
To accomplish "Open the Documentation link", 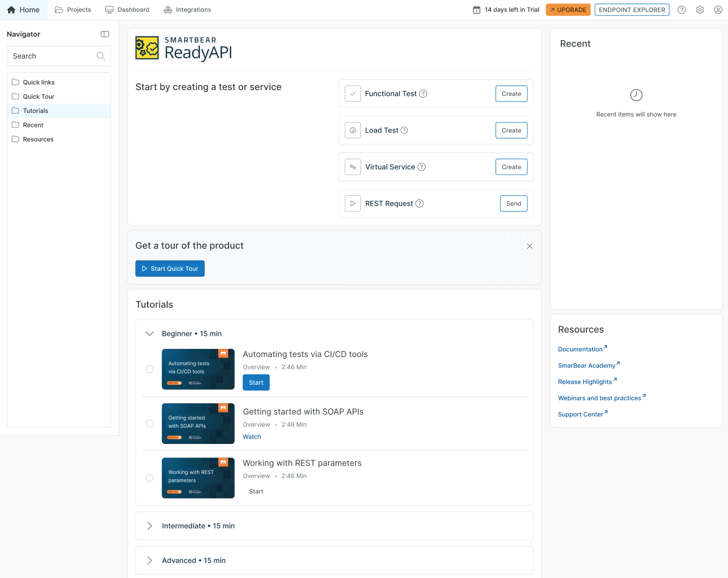I will 580,349.
